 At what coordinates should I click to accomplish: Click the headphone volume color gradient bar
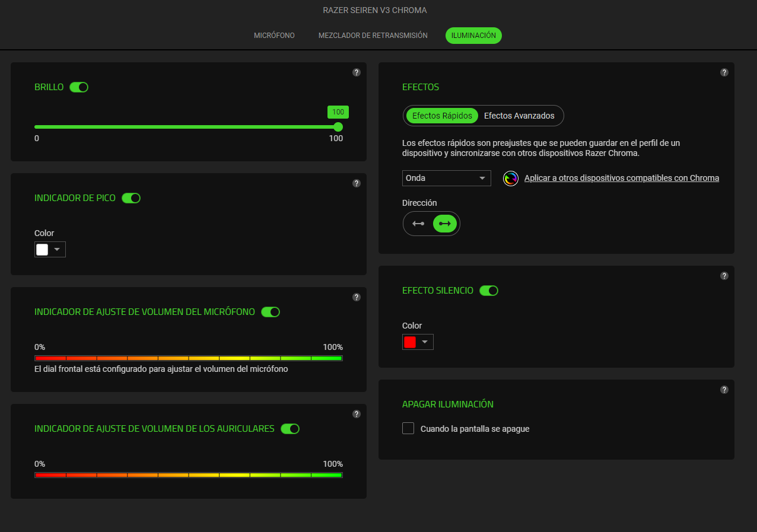click(x=189, y=475)
